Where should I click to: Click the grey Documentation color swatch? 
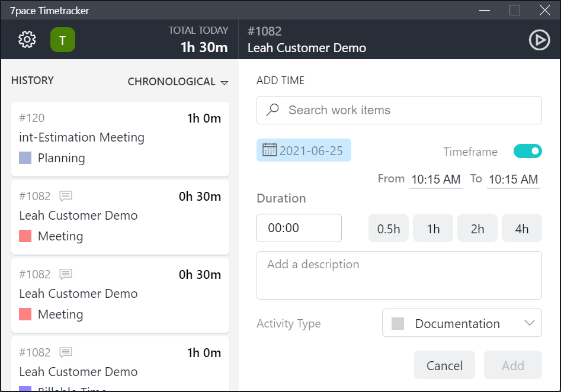[398, 323]
